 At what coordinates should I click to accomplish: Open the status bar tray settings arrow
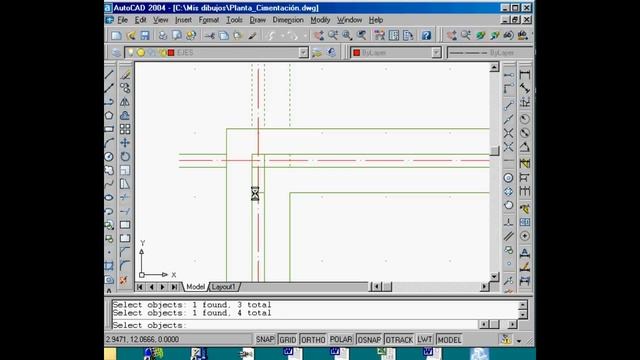pyautogui.click(x=519, y=340)
